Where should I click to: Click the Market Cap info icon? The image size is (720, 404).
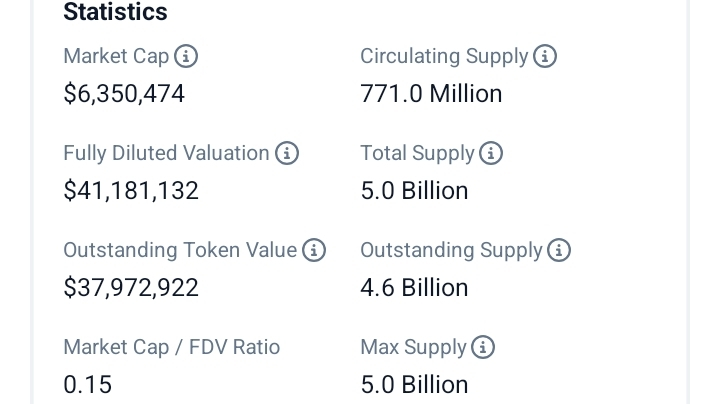pos(186,56)
